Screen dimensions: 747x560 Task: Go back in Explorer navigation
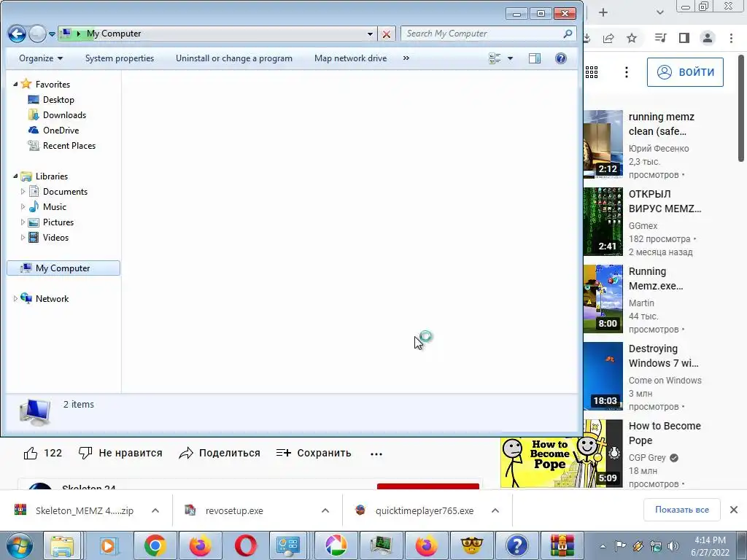[17, 34]
